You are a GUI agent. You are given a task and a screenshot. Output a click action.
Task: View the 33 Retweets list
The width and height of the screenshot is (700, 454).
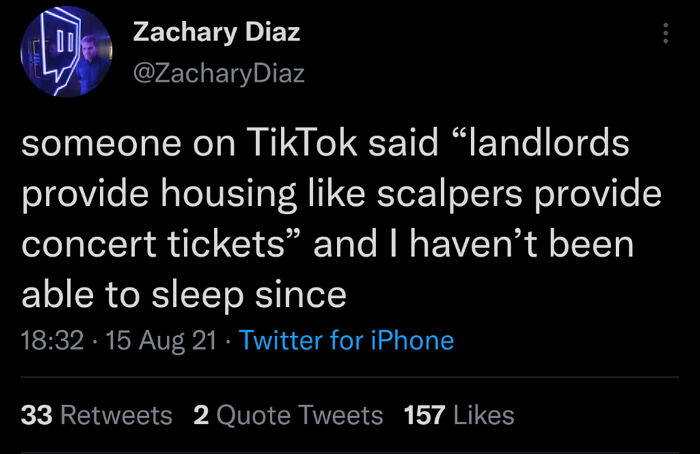96,415
